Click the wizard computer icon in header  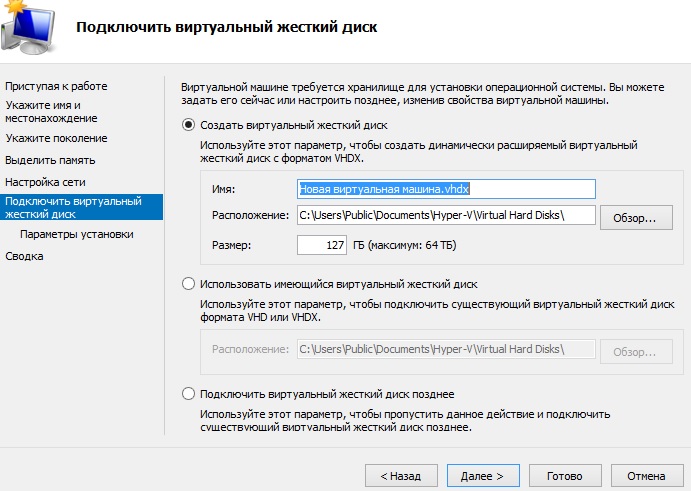(x=28, y=26)
